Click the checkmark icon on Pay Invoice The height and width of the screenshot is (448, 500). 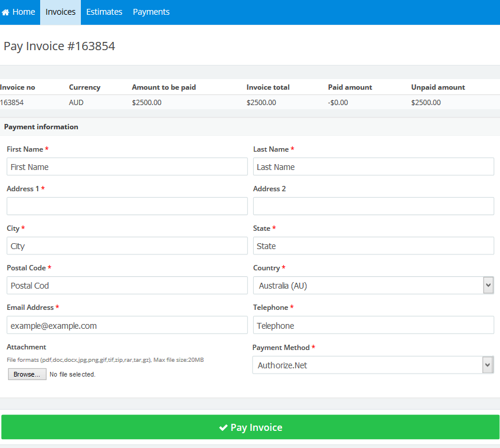pyautogui.click(x=223, y=427)
